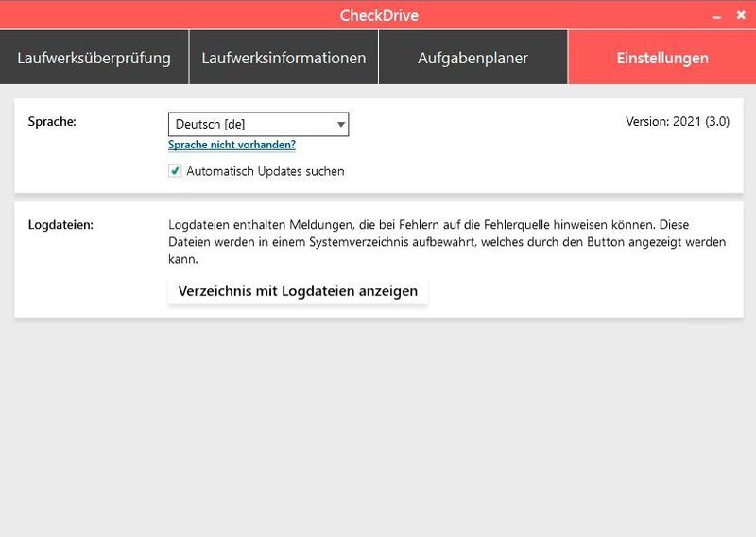Click 'Verzeichnis mit Logdateien anzeigen' button
756x537 pixels.
(298, 291)
